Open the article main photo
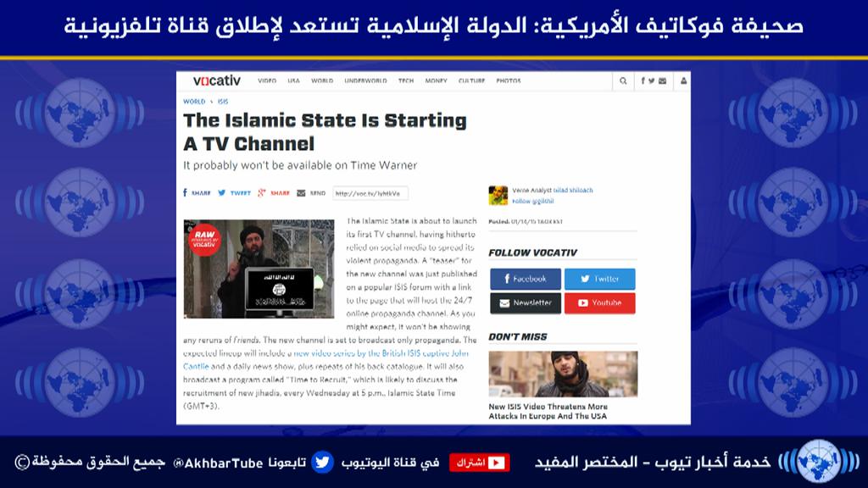868x488 pixels. (259, 269)
